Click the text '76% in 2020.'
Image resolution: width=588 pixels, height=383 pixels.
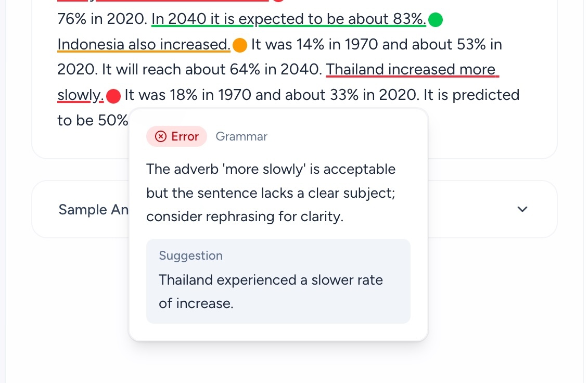point(102,19)
